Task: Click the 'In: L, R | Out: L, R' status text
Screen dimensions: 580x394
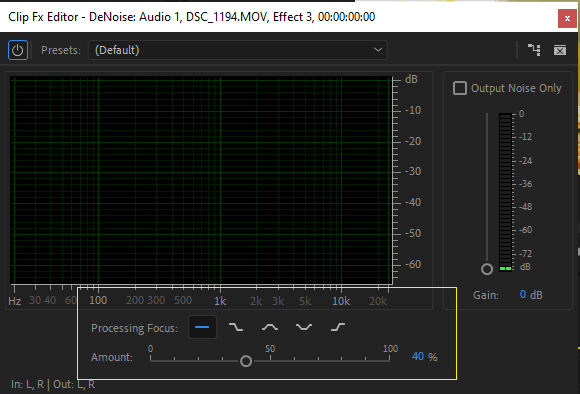Action: (x=53, y=384)
